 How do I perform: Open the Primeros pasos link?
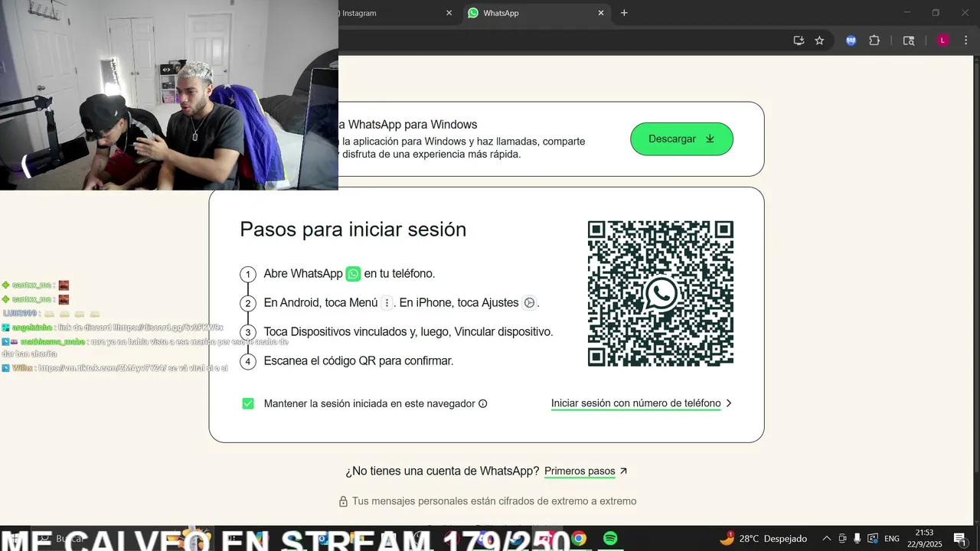tap(580, 471)
